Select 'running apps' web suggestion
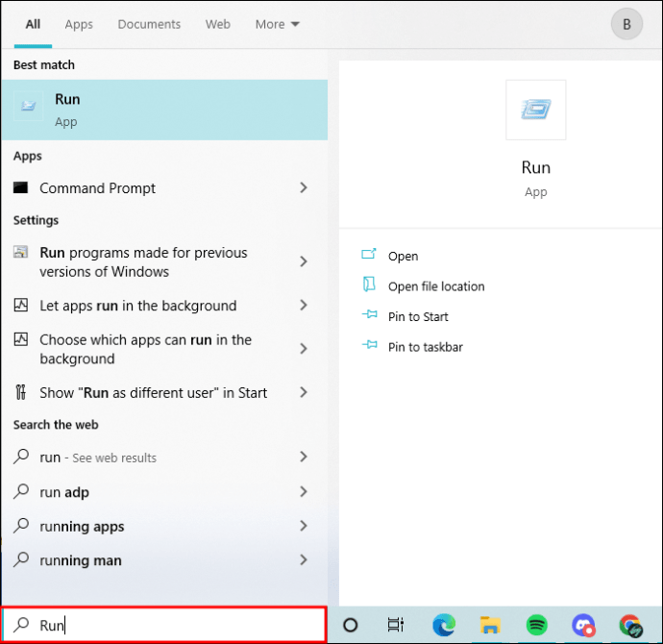 coord(164,526)
